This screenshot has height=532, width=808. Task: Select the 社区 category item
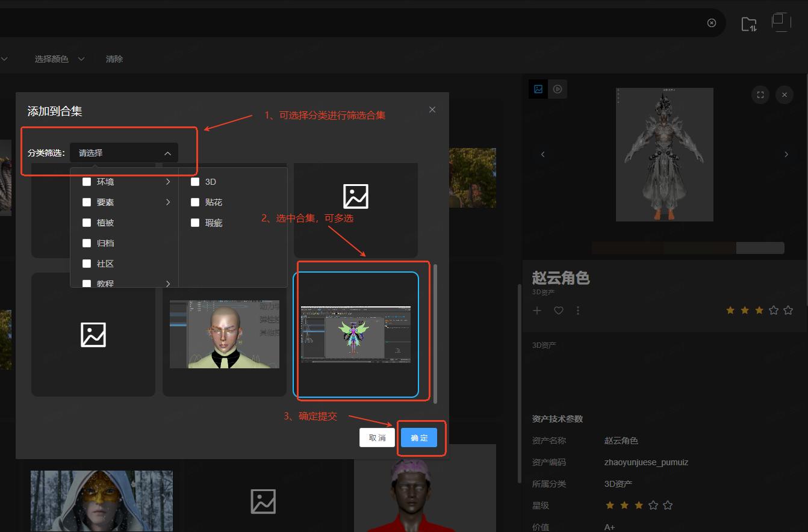(x=105, y=264)
